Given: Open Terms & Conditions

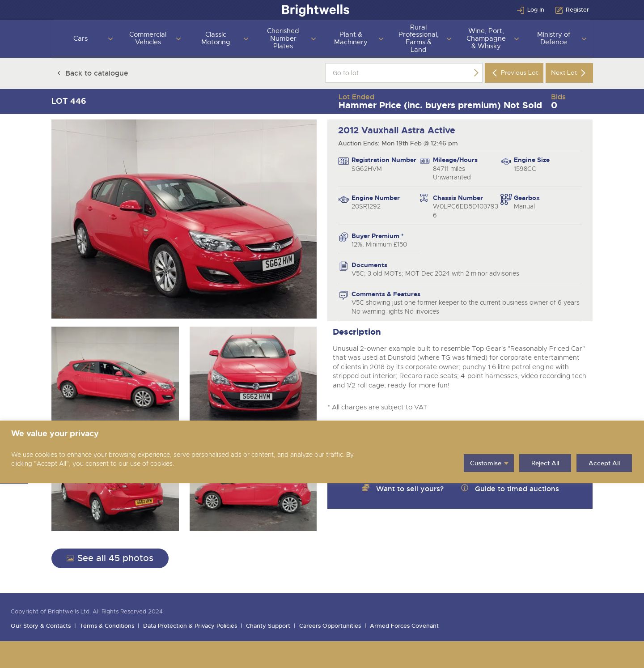Looking at the screenshot, I should [107, 626].
